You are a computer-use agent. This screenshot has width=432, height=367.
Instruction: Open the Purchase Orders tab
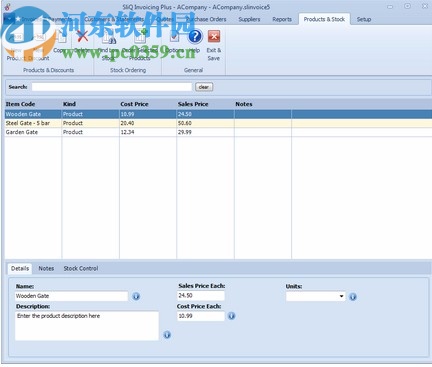point(206,19)
